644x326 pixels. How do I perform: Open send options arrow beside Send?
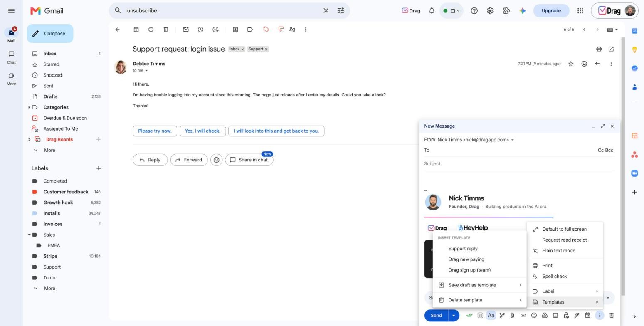click(454, 315)
